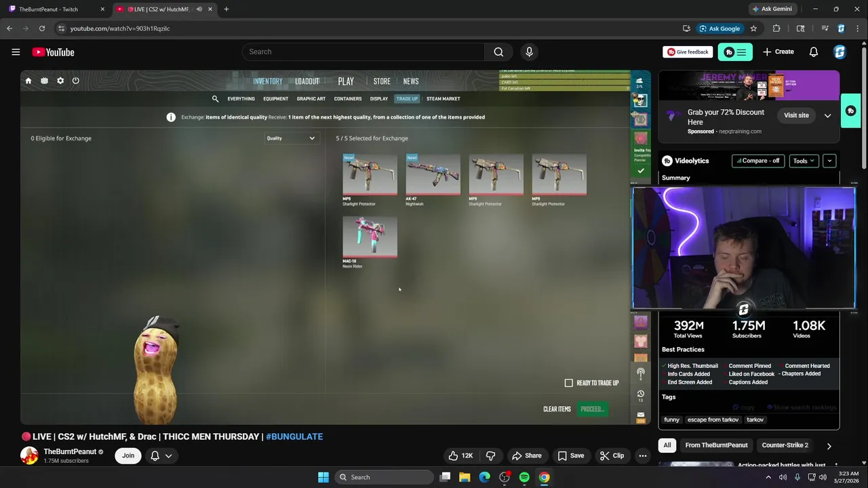
Task: Open the YouTube guide hamburger menu
Action: (x=16, y=52)
